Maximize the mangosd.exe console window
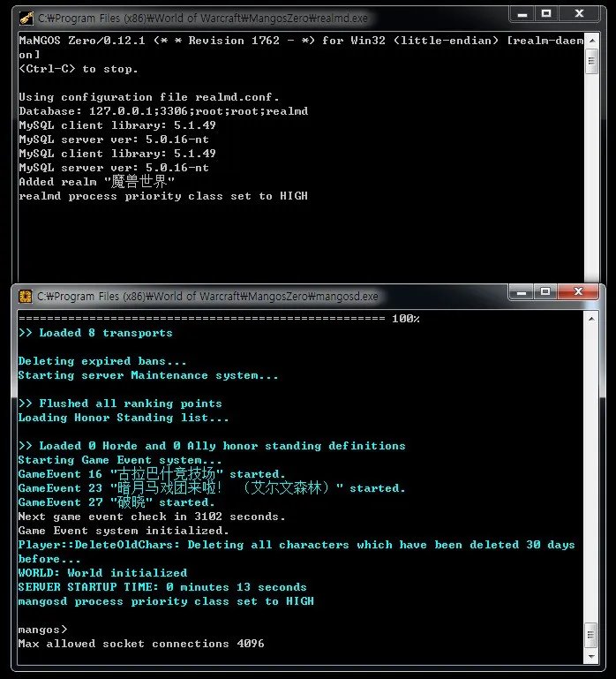616x679 pixels. pos(545,292)
